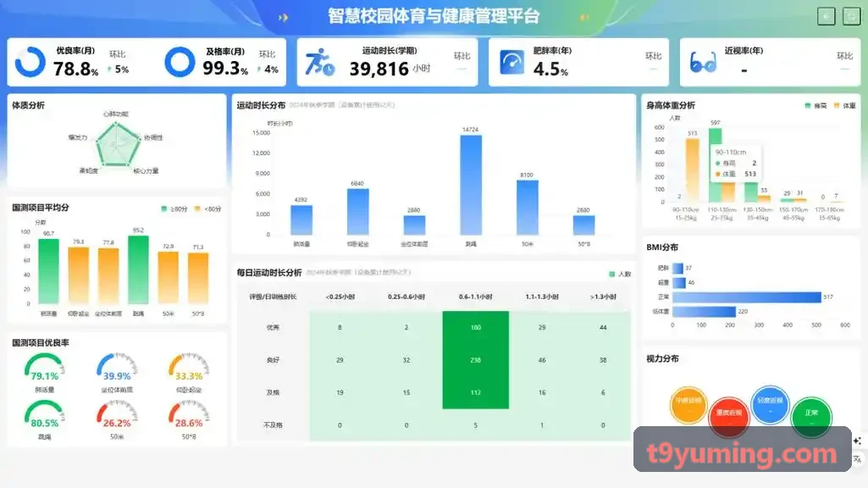Viewport: 868px width, 488px height.
Task: Click the green 正常 bubble in 视力分布
Action: [811, 416]
